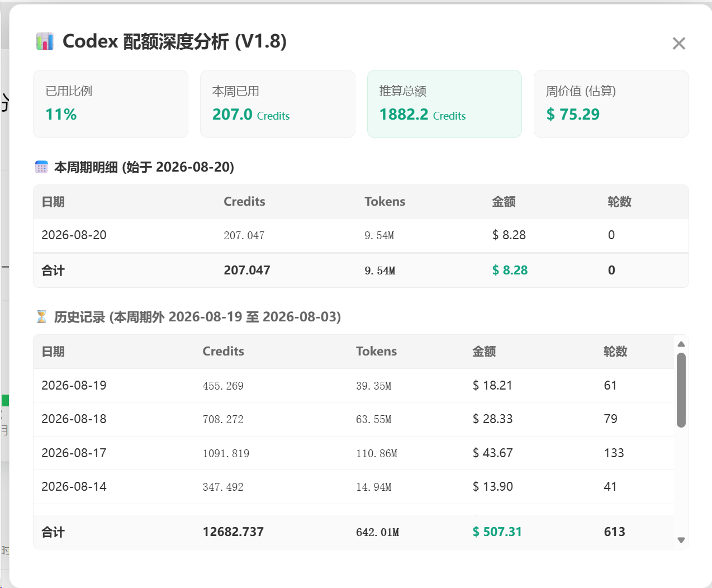Click the rounds value 41
This screenshot has width=712, height=588.
pos(610,487)
